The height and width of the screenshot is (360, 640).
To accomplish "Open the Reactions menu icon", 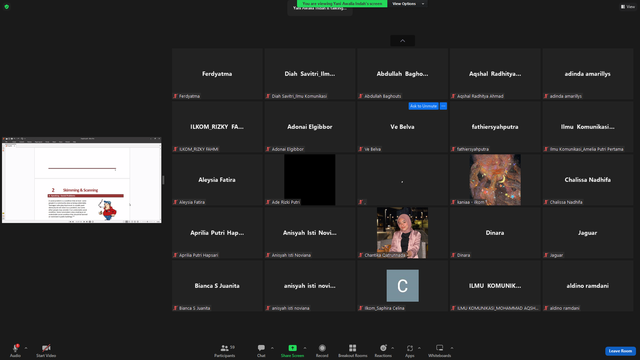I will pos(383,348).
